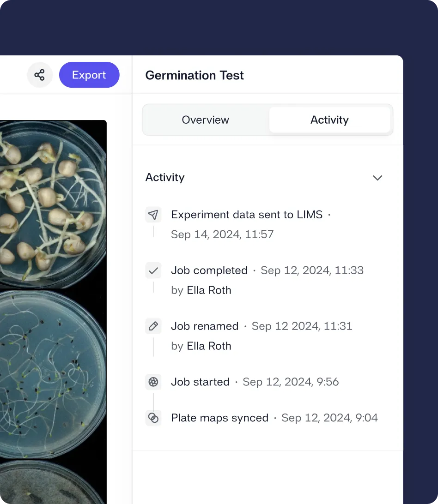Click the paper plane LIMS icon
The height and width of the screenshot is (504, 438).
(153, 215)
